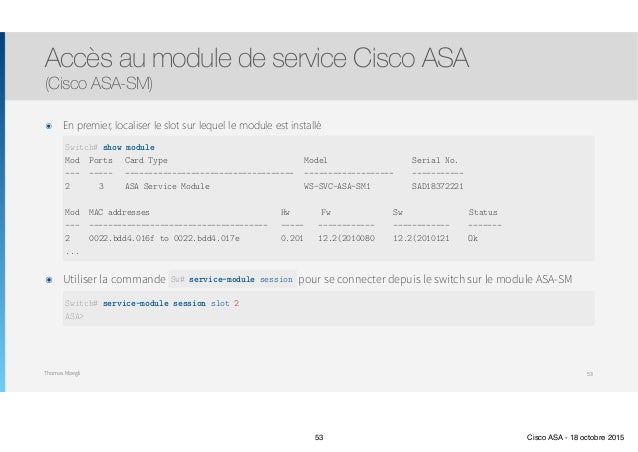The width and height of the screenshot is (638, 452).
Task: Click the slide title 'Accès au module de service Cisco ASA'
Action: coord(257,58)
